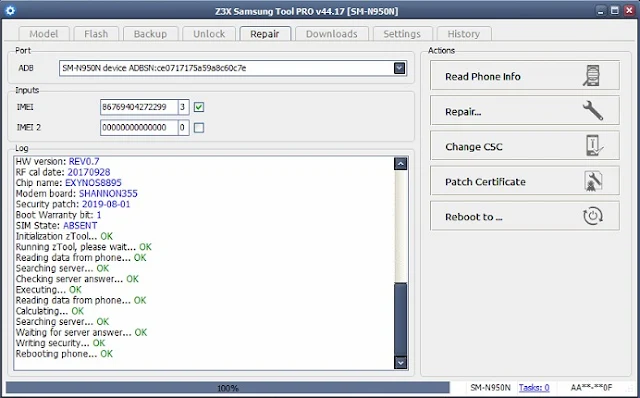Open the Tasks: 0 link
Viewport: 640px width, 398px height.
pyautogui.click(x=534, y=387)
